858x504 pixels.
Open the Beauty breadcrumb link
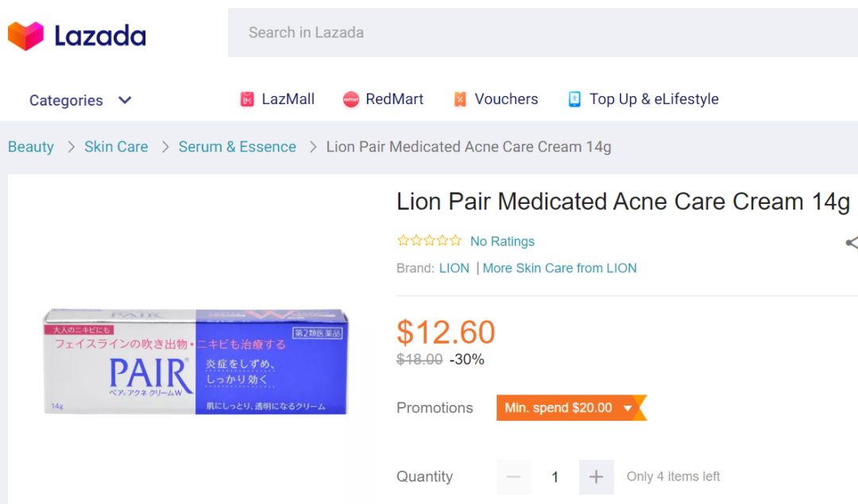click(31, 147)
